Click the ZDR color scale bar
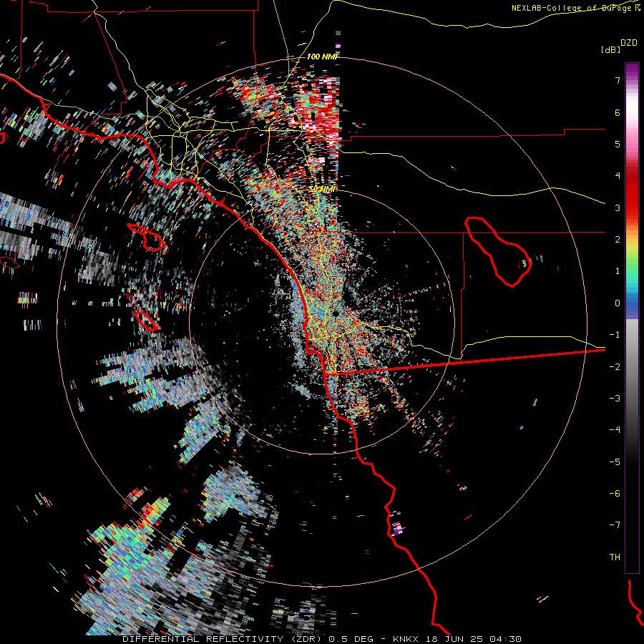 coord(632,318)
